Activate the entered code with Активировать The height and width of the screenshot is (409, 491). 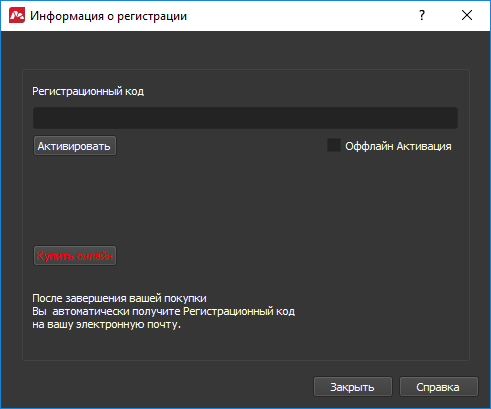point(75,146)
